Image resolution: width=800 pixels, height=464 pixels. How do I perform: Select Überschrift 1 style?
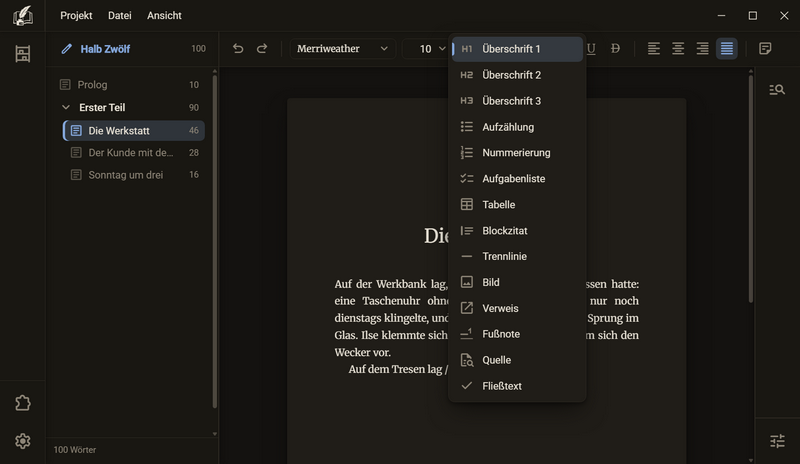517,49
